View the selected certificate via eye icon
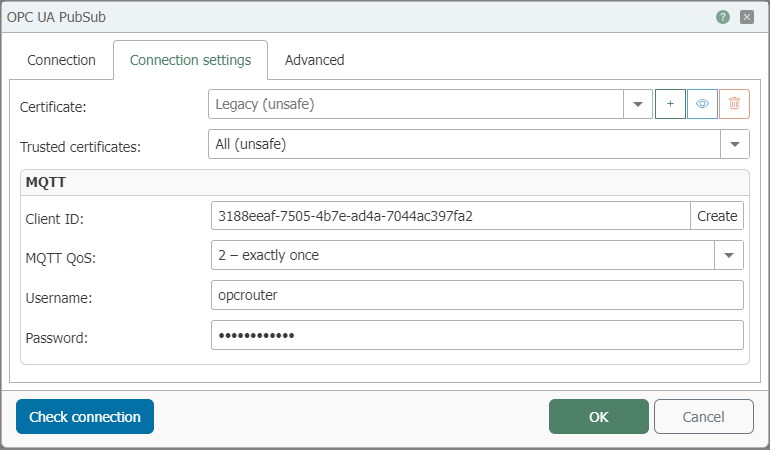The width and height of the screenshot is (770, 450). point(702,104)
